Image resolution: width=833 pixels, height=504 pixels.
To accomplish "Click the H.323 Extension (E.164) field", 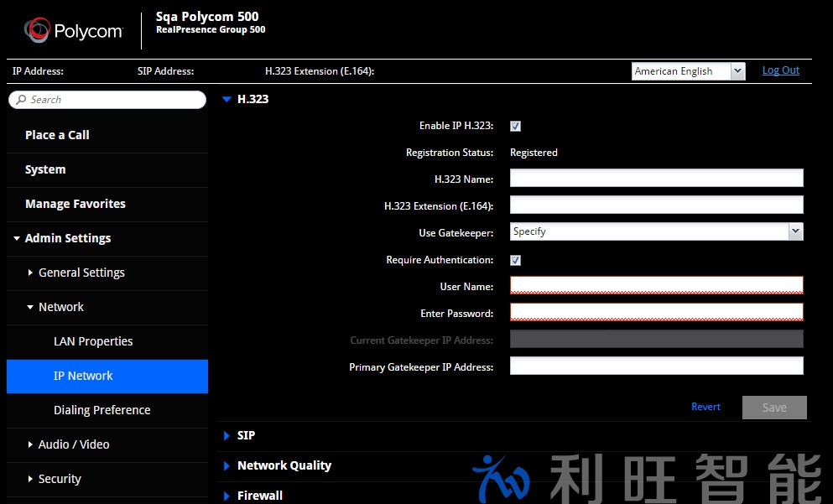I will pyautogui.click(x=657, y=205).
